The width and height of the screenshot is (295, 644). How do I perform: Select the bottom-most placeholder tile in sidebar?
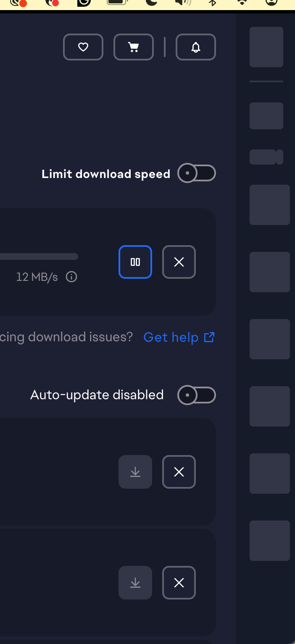[270, 541]
